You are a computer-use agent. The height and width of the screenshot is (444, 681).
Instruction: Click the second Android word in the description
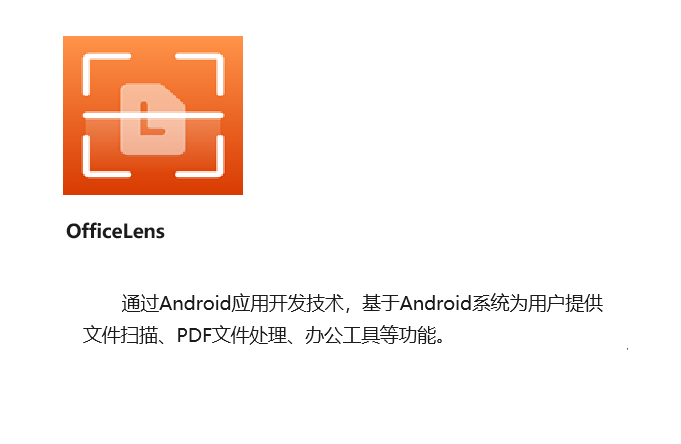436,303
